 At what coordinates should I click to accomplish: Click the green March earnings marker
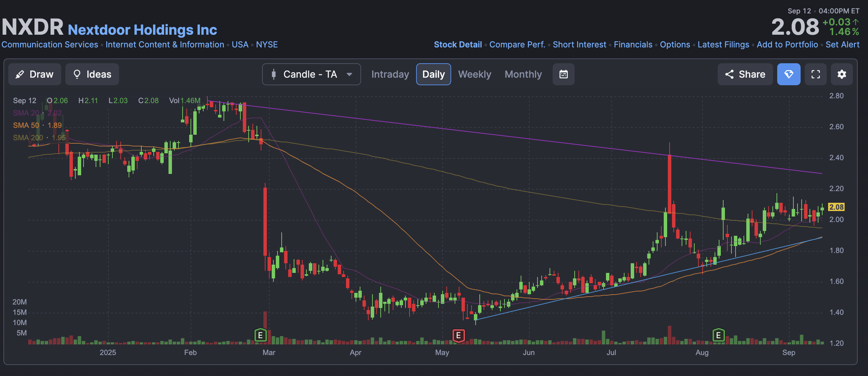260,335
